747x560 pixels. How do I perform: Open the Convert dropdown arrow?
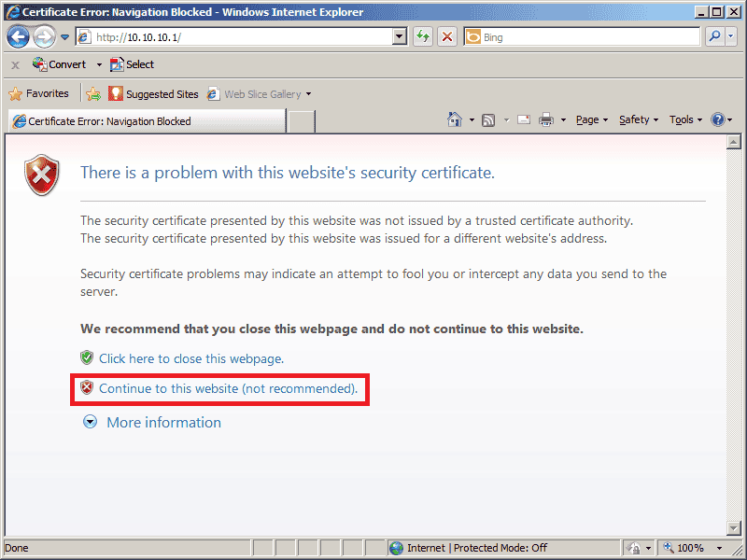(x=99, y=64)
